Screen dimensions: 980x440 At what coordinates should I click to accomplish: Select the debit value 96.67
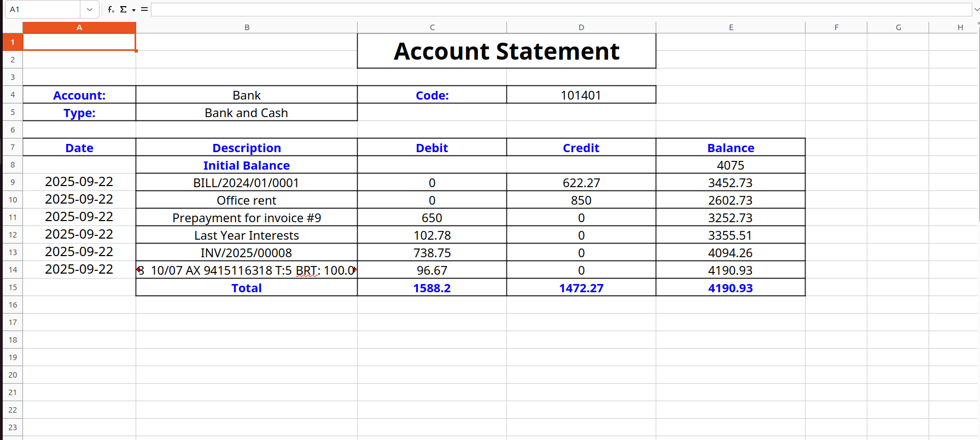[x=432, y=270]
